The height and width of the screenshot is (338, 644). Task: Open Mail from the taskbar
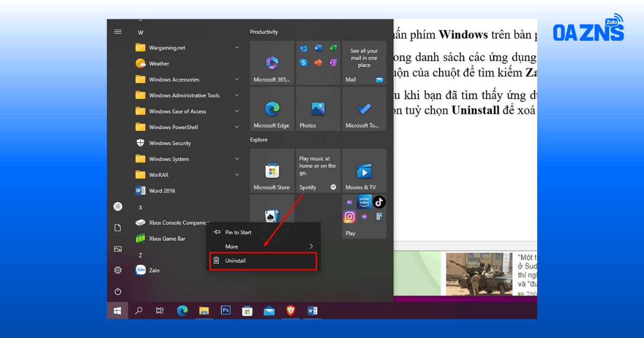269,310
